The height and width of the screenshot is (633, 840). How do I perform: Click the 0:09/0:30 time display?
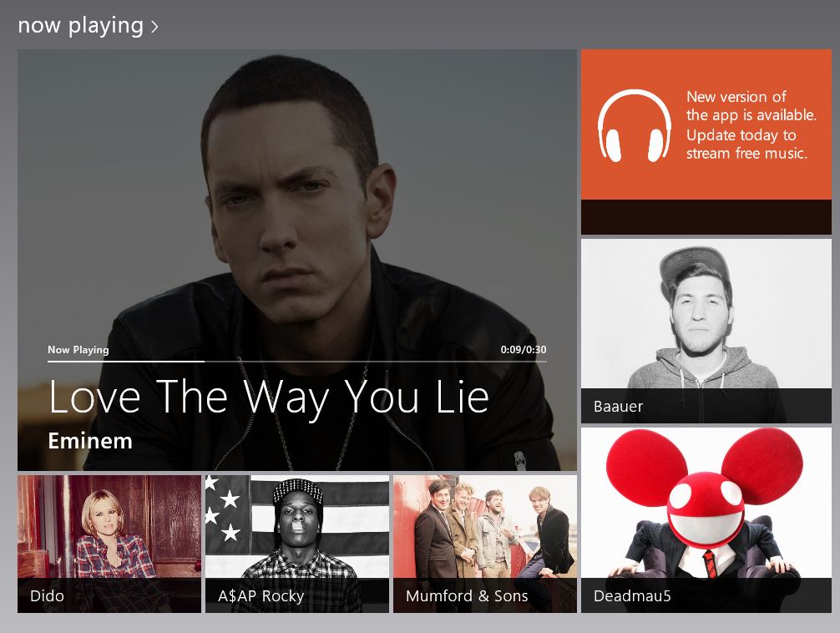pyautogui.click(x=524, y=349)
